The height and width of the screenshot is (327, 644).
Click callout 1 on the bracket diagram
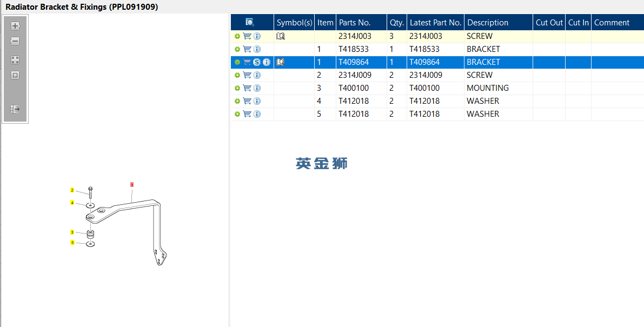coord(132,185)
